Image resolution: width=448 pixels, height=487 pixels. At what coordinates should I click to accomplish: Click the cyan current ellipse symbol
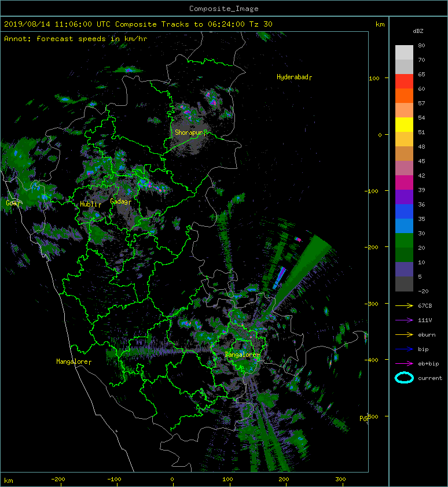[404, 378]
